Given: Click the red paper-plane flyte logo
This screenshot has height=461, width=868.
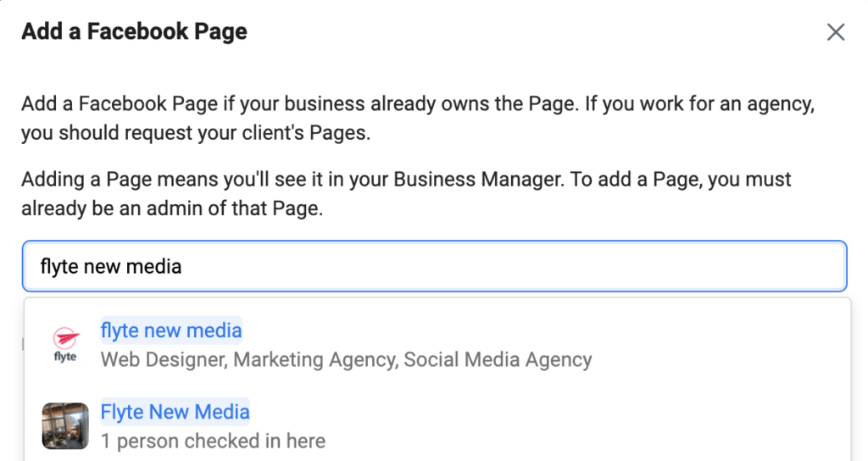Looking at the screenshot, I should [x=66, y=337].
